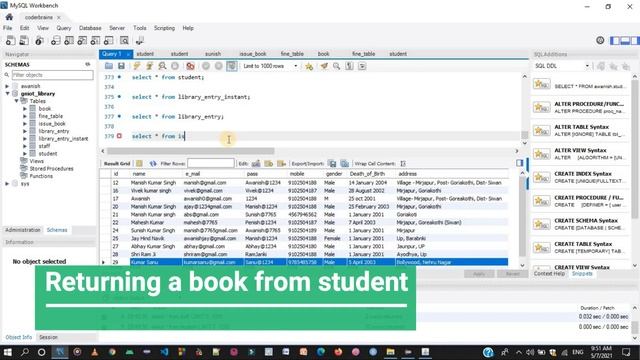Viewport: 640px width, 360px height.
Task: Switch to the sunish tab
Action: tap(213, 54)
